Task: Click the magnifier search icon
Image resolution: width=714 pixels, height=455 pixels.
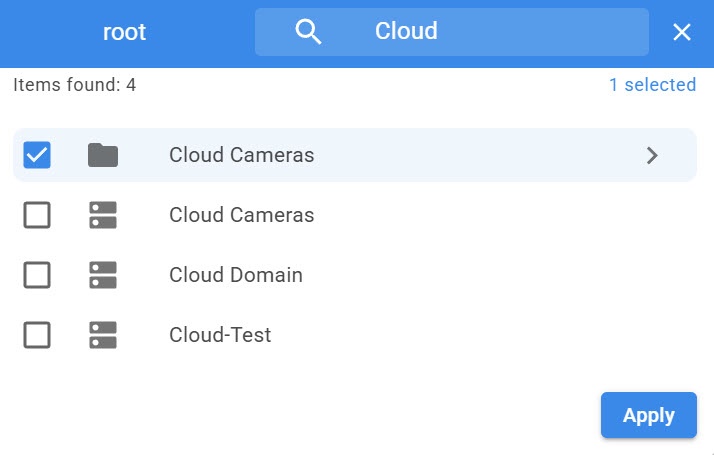Action: tap(309, 32)
